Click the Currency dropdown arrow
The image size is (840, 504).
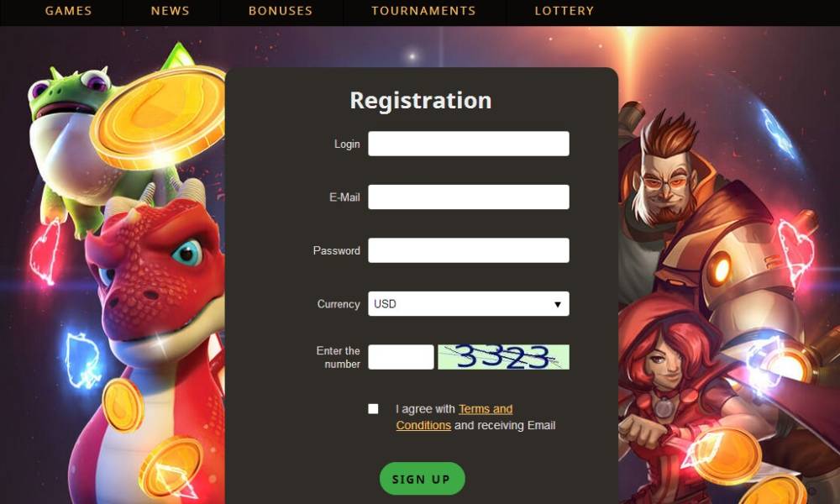click(557, 304)
